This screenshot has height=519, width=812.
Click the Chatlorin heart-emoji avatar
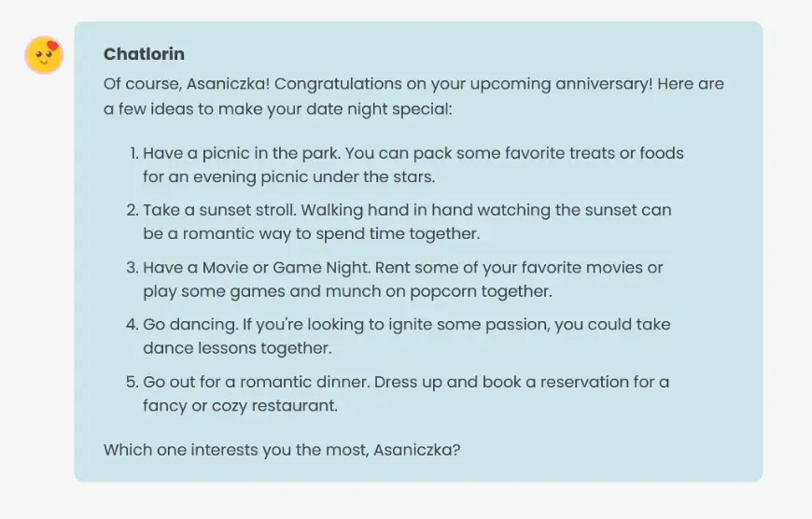pos(43,55)
